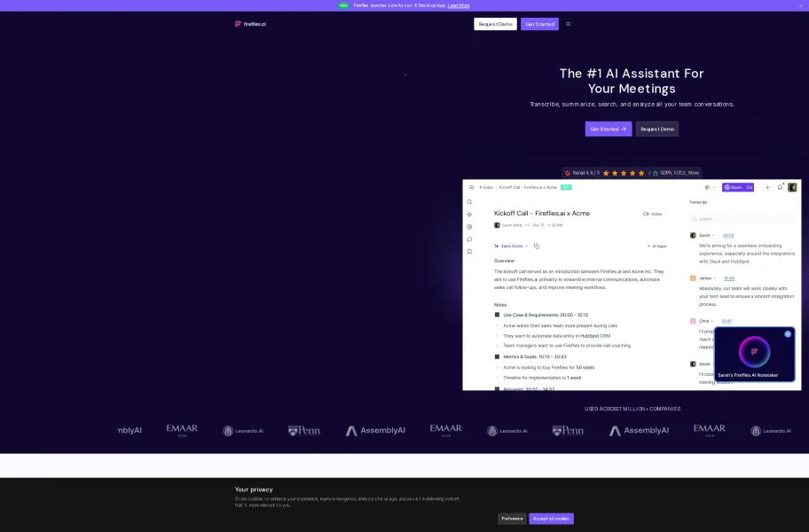The width and height of the screenshot is (809, 532).
Task: Expand the dropdown next to Janice
Action: pos(715,278)
